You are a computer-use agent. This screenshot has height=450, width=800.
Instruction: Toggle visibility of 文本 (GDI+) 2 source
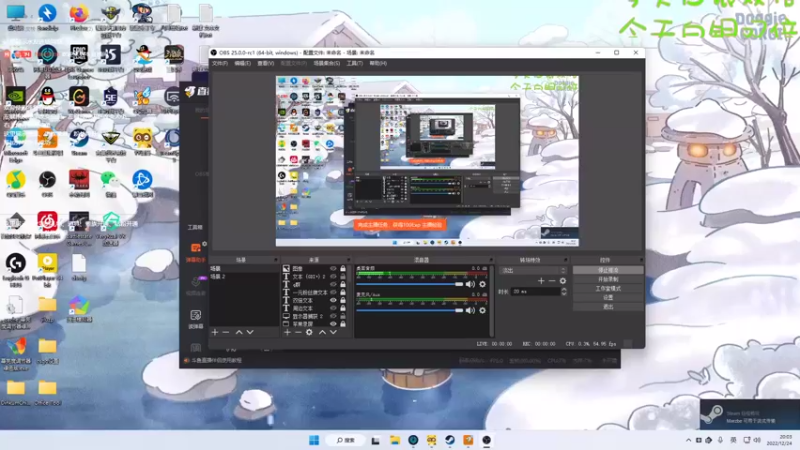tap(333, 277)
